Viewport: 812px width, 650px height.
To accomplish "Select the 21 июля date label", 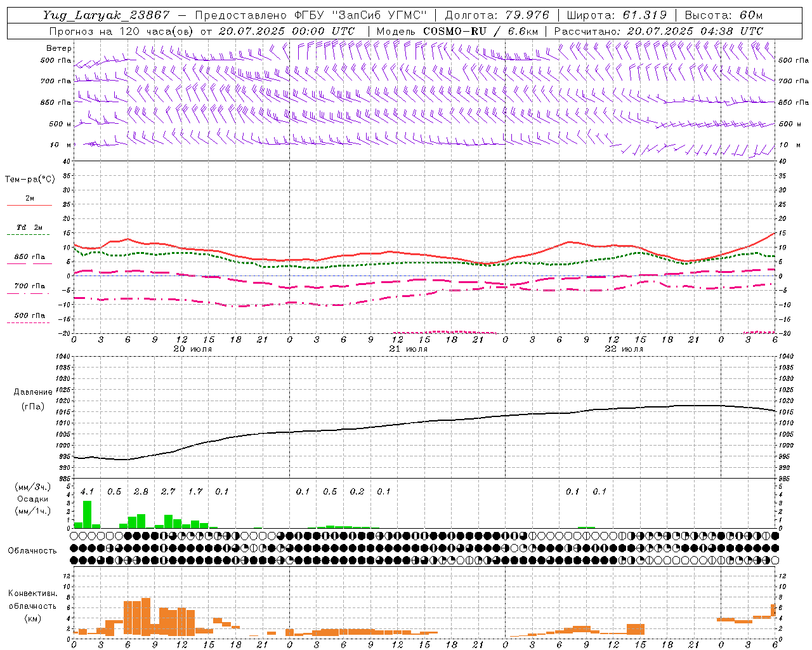I will coord(408,348).
